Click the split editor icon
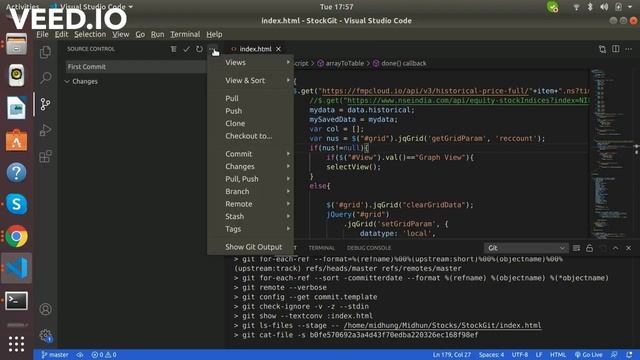640x360 pixels. click(x=616, y=49)
